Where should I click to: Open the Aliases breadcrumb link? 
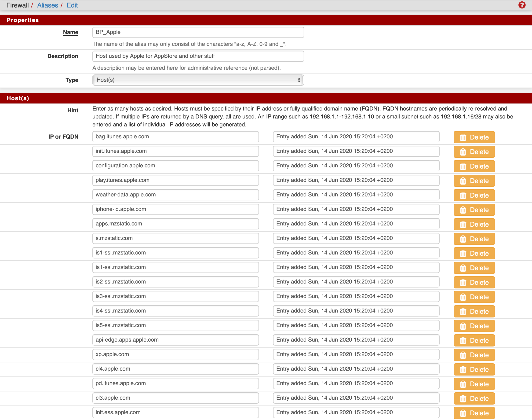point(47,5)
